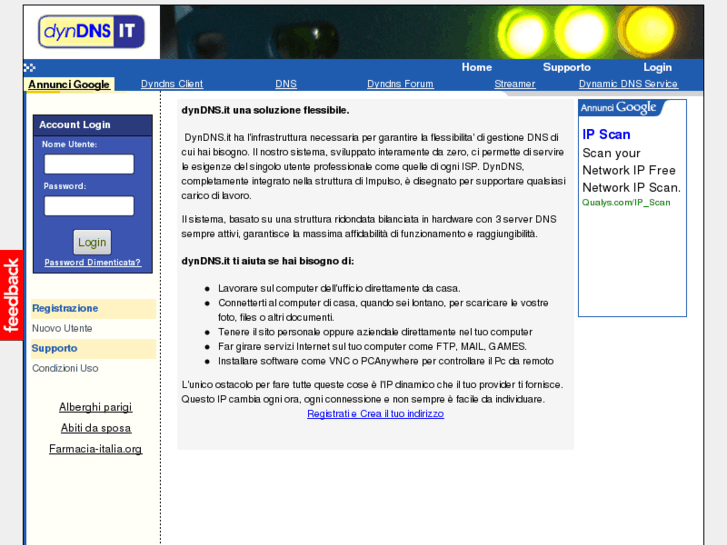
Task: Open the IP Scan ad title
Action: pos(606,135)
